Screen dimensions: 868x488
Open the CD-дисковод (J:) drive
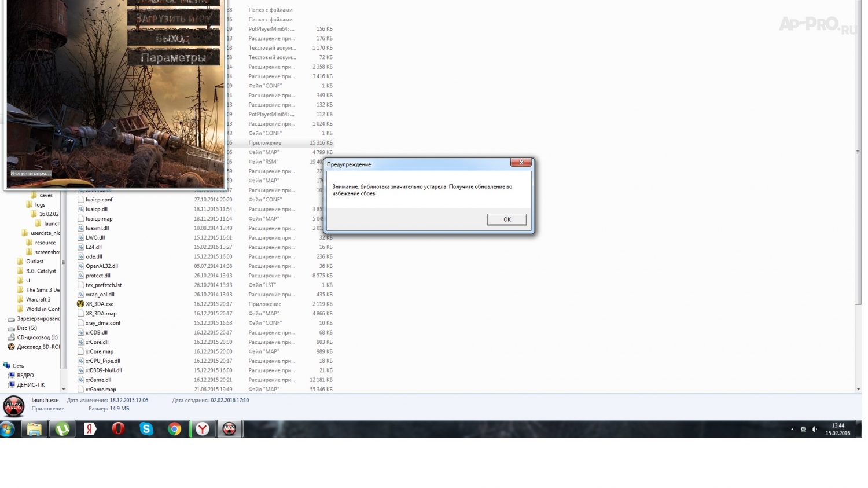(33, 337)
